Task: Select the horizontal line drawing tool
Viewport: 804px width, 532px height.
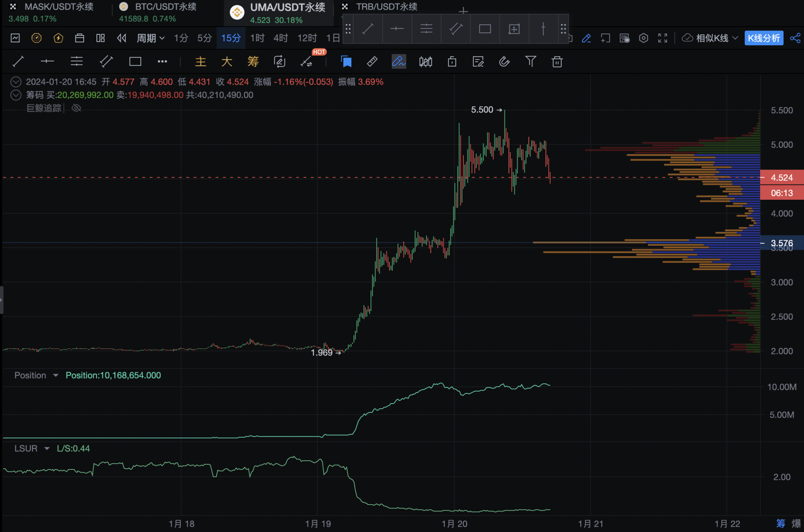Action: coord(47,61)
